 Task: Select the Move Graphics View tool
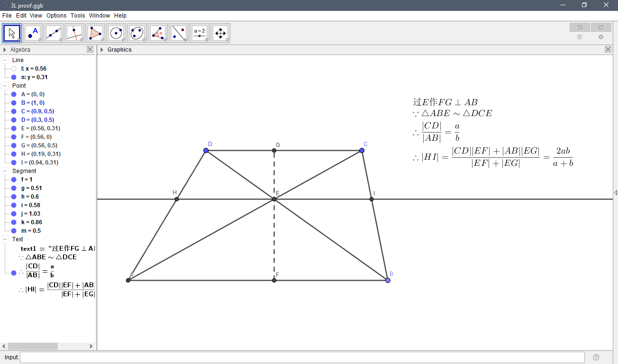tap(220, 33)
